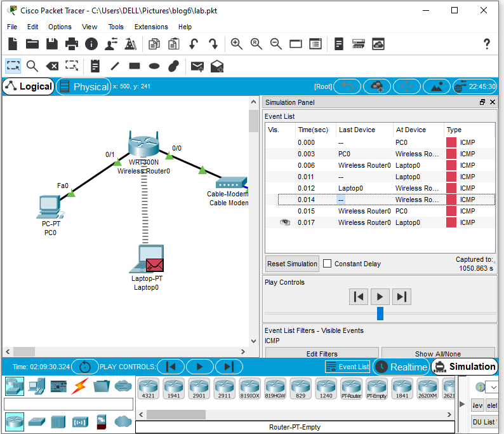Click the Reset Simulation button
Screen dimensions: 504x434
click(x=292, y=264)
